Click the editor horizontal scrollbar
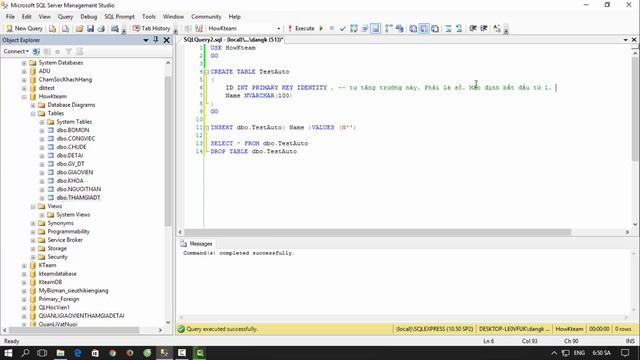Screen dimensions: 640x360 coord(378,232)
